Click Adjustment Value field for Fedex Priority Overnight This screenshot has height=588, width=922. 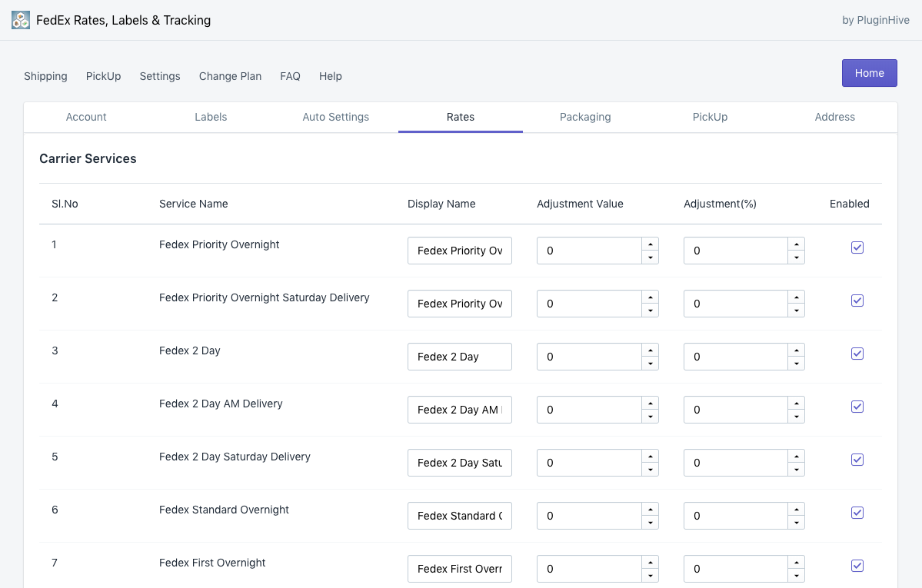(589, 251)
